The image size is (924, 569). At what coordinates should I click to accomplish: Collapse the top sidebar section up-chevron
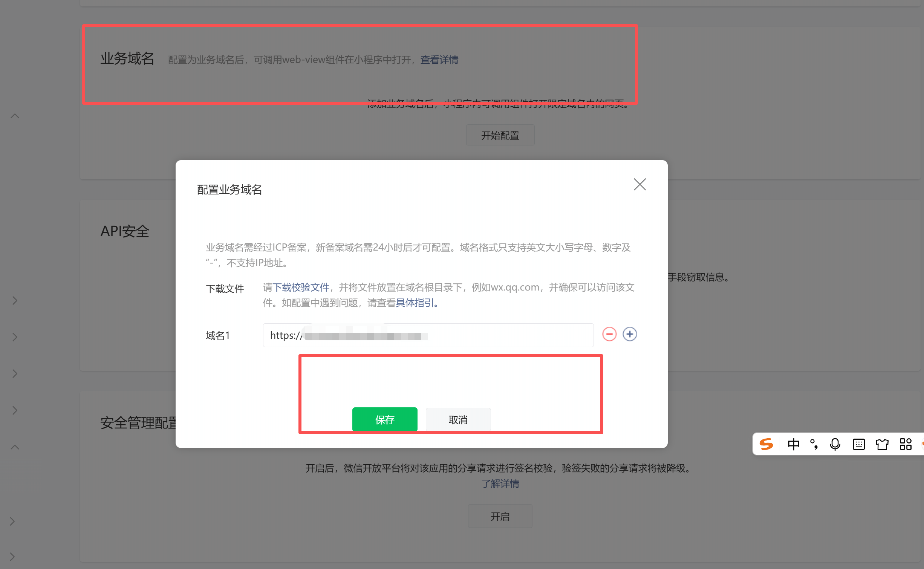click(15, 116)
